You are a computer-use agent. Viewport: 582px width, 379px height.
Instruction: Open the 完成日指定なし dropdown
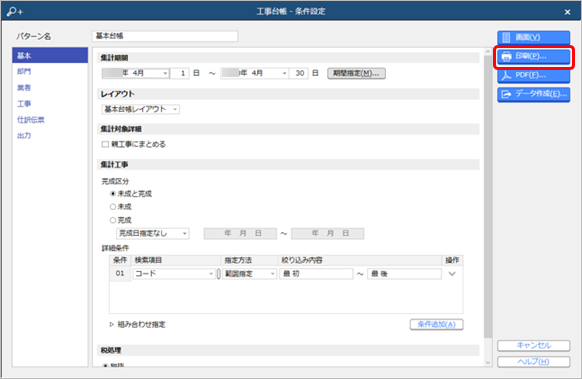tap(153, 233)
